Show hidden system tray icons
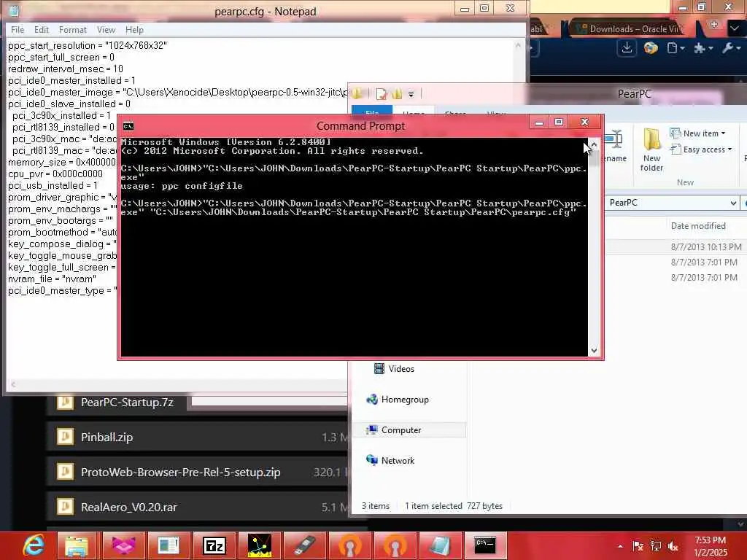Image resolution: width=747 pixels, height=560 pixels. [620, 546]
